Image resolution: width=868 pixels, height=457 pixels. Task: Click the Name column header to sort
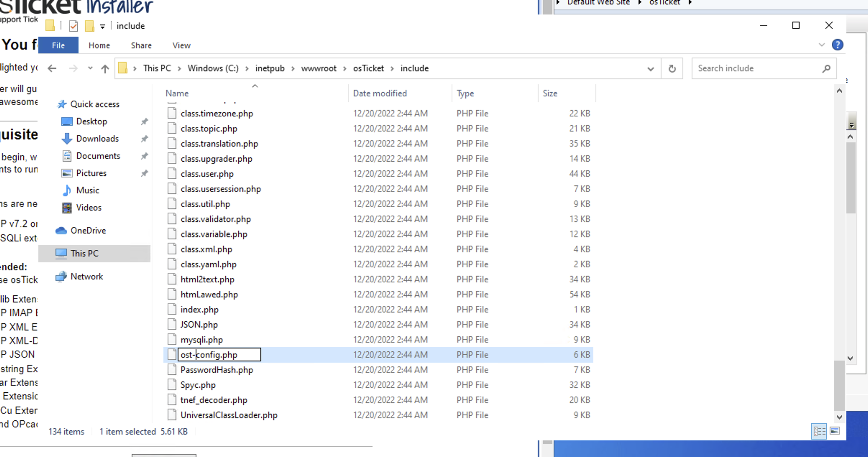177,93
